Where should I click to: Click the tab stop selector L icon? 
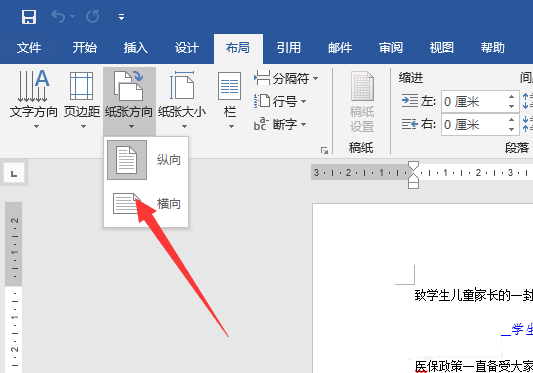coord(14,174)
